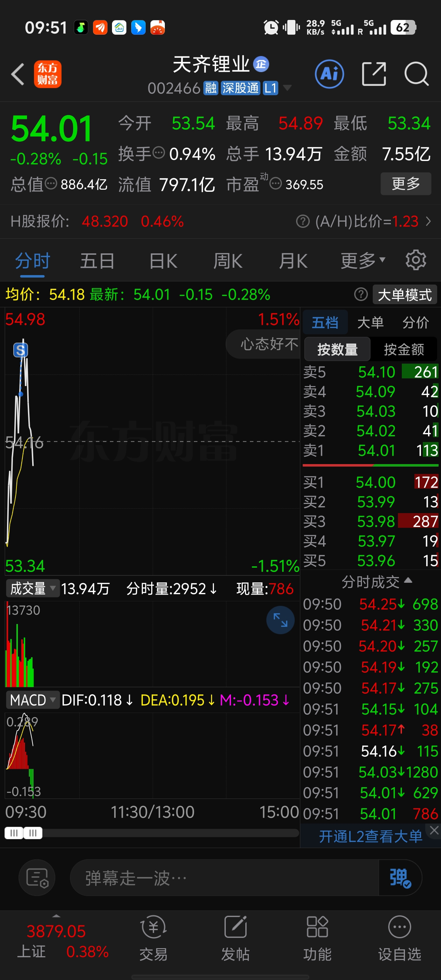441x980 pixels.
Task: Tap the alarm clock status bar icon
Action: (x=271, y=27)
